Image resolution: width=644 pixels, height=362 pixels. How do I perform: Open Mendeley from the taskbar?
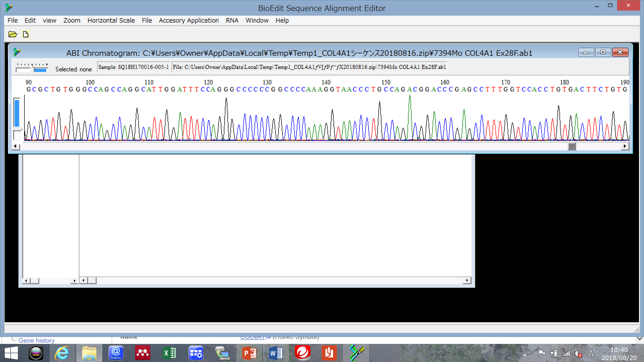(142, 353)
